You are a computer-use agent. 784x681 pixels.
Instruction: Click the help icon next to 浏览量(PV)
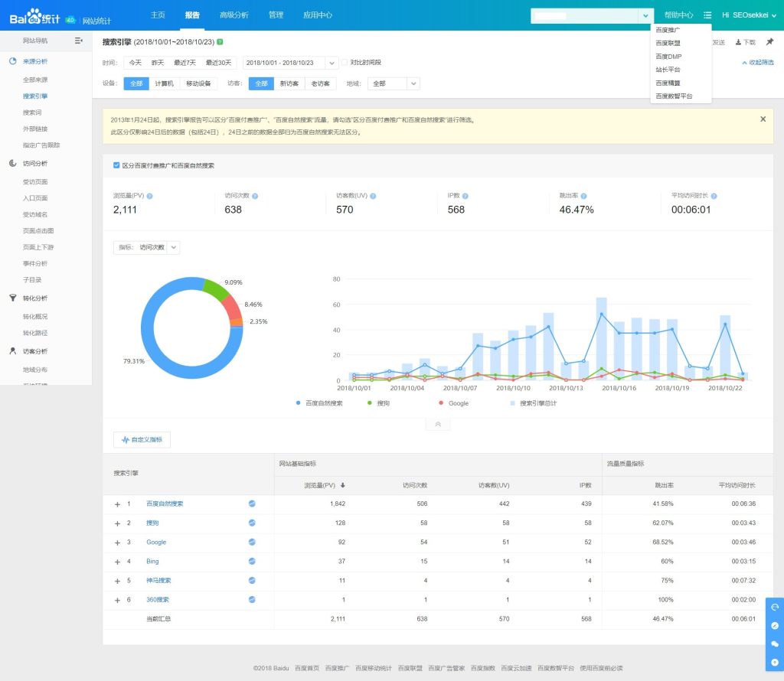[149, 197]
